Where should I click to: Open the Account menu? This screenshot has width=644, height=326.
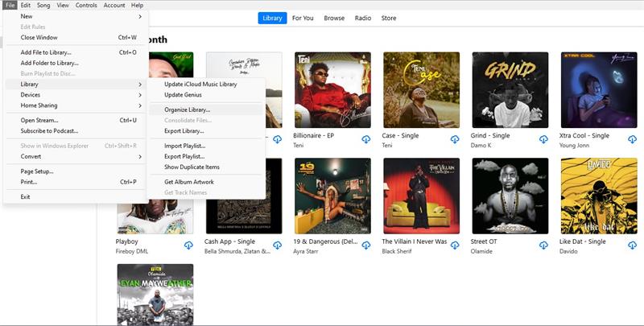point(114,6)
